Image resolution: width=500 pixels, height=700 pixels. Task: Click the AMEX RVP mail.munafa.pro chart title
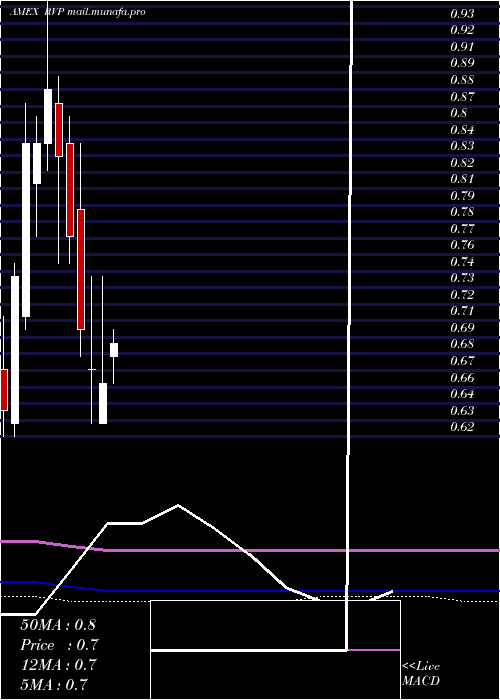click(x=77, y=12)
